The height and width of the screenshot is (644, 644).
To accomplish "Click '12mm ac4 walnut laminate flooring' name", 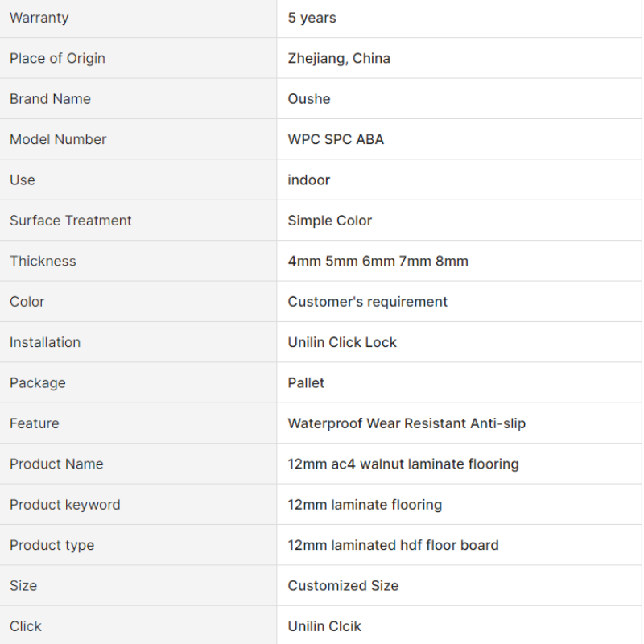I will pos(403,464).
